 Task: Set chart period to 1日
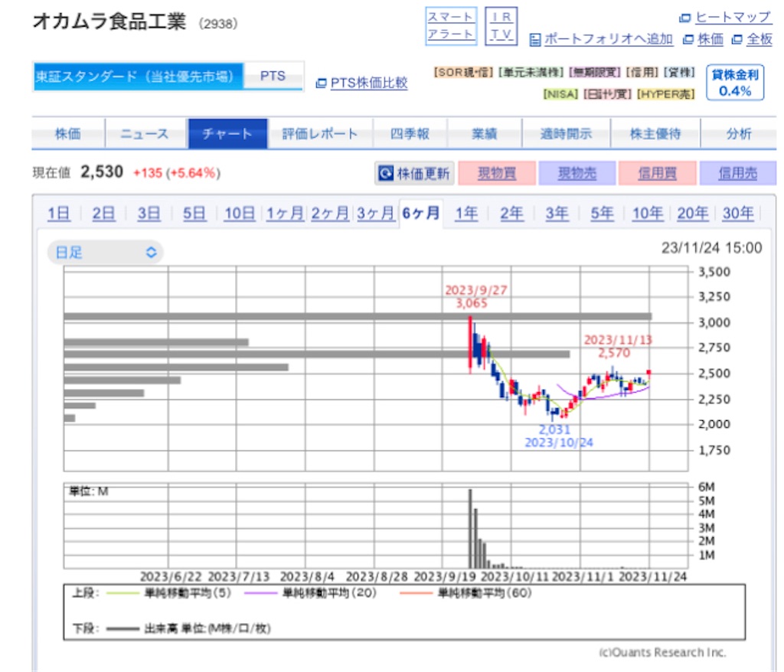point(58,214)
